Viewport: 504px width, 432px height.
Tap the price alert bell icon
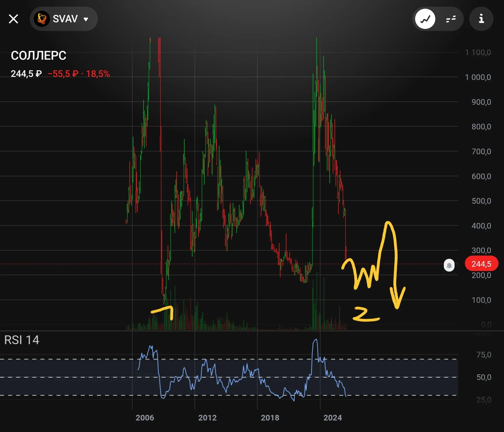[x=449, y=265]
